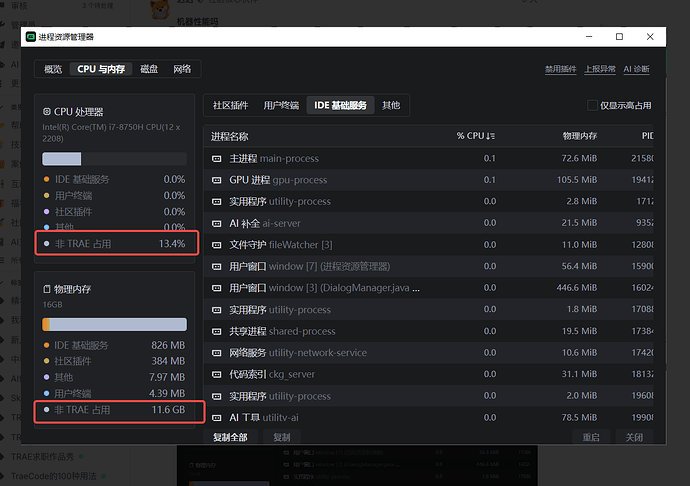This screenshot has width=690, height=486.
Task: Click the ckg_server row icon
Action: pyautogui.click(x=217, y=375)
